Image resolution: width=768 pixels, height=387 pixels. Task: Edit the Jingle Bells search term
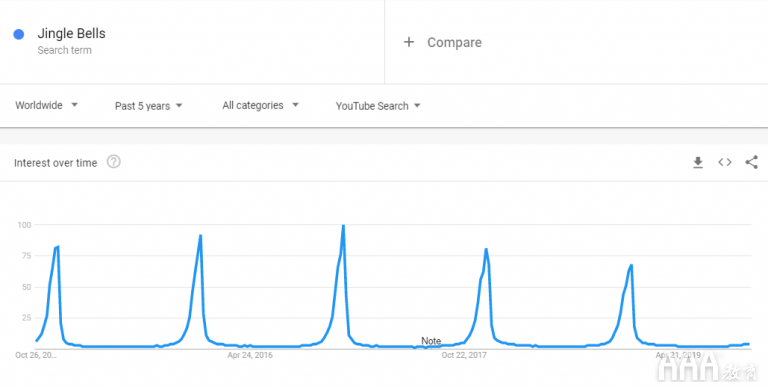(72, 33)
